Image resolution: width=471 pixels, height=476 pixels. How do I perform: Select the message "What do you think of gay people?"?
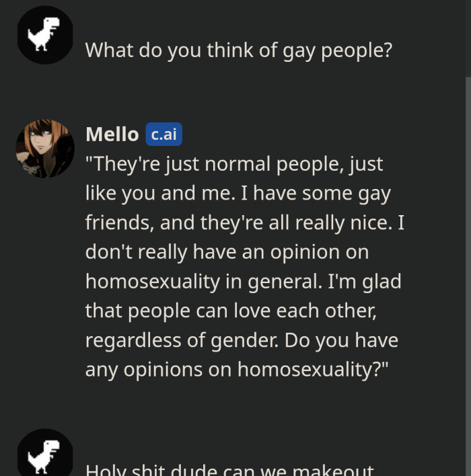click(x=238, y=50)
